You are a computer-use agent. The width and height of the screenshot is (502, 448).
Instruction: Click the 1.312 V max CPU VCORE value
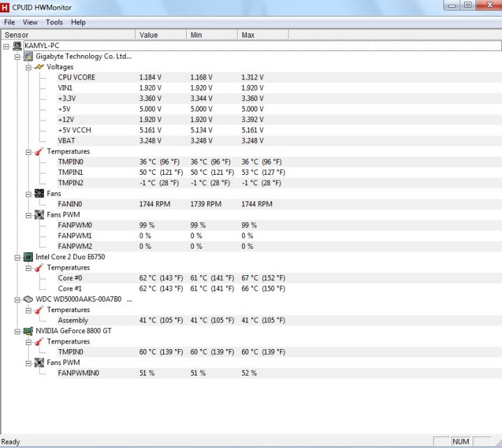coord(252,77)
